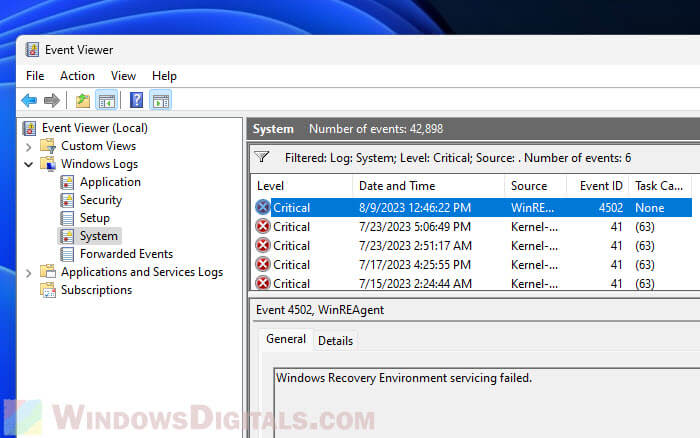Select the 7/23/2023 2:51:17 AM date cell
The image size is (700, 438).
[415, 246]
